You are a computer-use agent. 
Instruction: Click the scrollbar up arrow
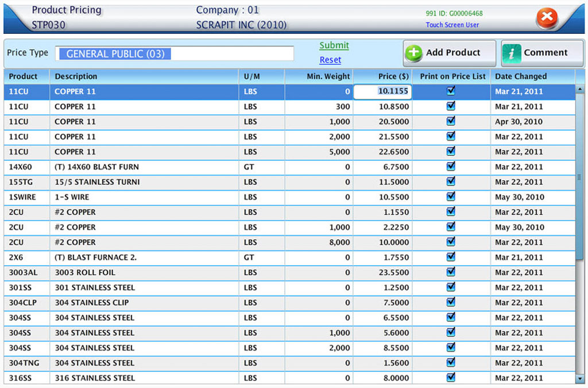click(580, 89)
